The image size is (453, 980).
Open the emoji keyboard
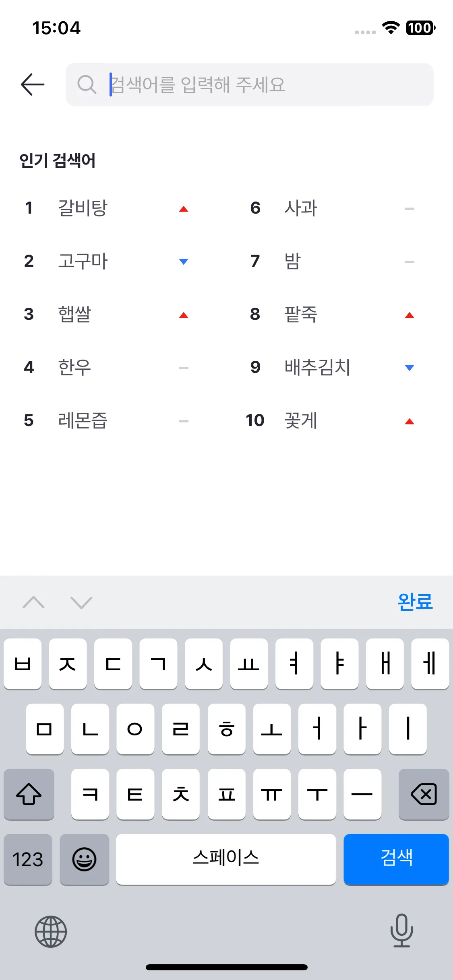(84, 859)
